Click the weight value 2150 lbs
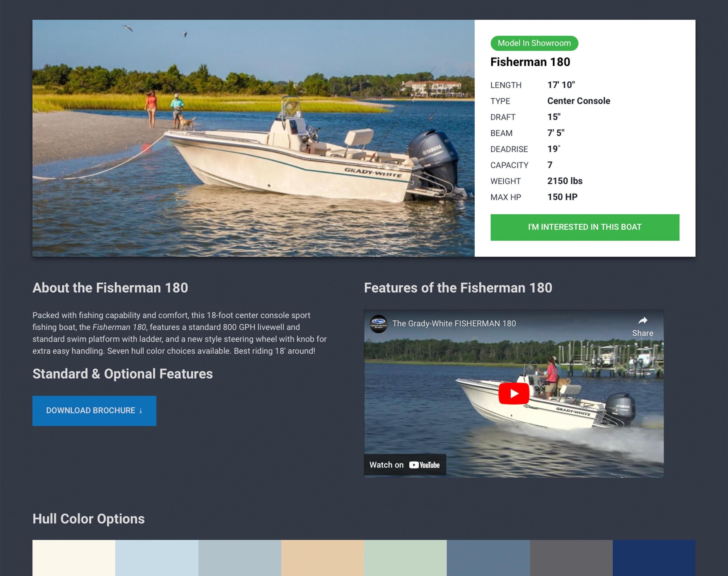 pos(565,181)
